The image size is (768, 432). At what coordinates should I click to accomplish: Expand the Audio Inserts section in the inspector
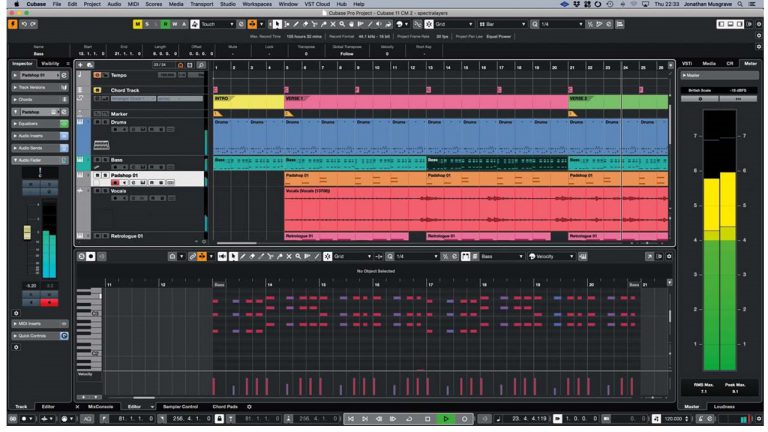[40, 136]
